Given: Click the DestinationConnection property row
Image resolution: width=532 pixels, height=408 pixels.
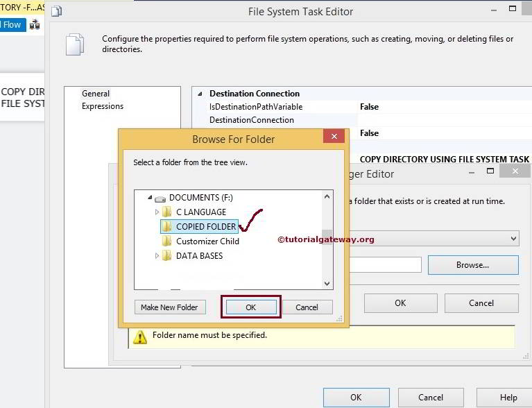Looking at the screenshot, I should click(361, 120).
